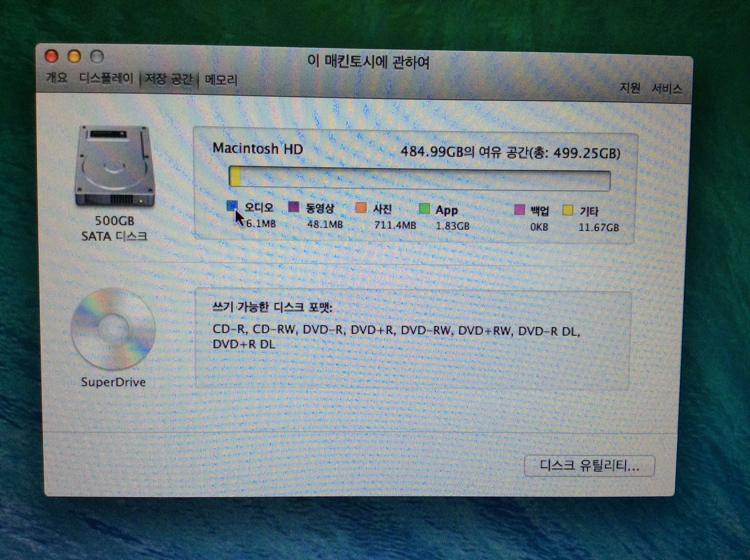
Task: Click the Macintosh HD volume name
Action: [x=258, y=149]
